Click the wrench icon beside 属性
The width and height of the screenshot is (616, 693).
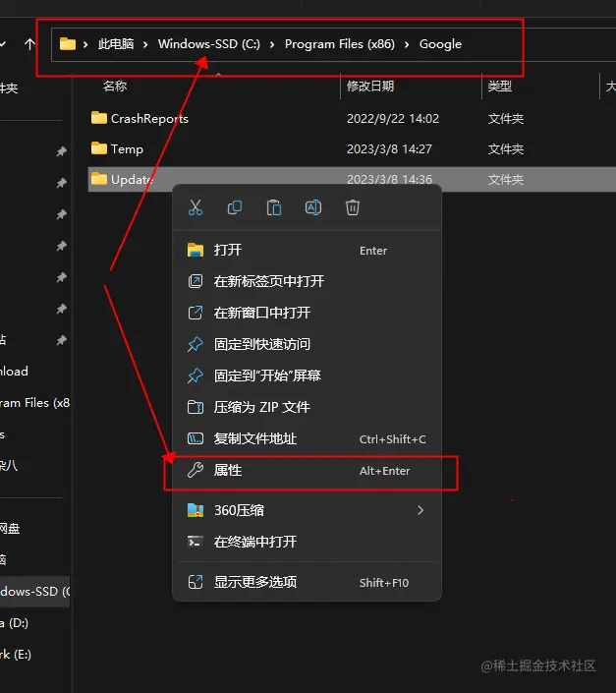196,470
